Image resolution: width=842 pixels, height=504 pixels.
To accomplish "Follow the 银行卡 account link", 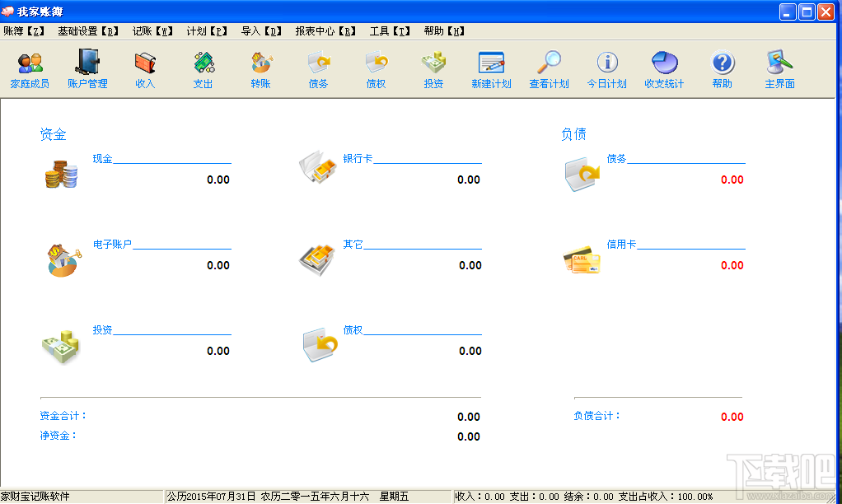I will (x=358, y=158).
